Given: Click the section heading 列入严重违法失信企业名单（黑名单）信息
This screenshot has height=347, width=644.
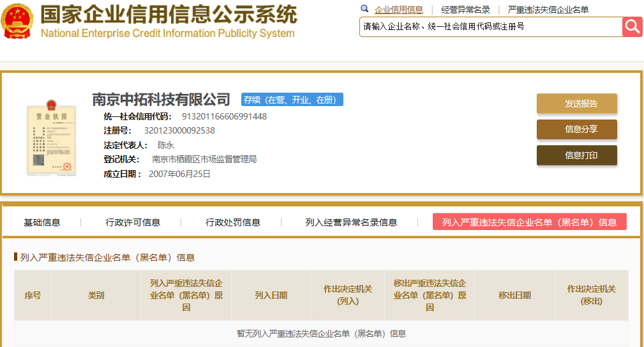Looking at the screenshot, I should (x=107, y=258).
